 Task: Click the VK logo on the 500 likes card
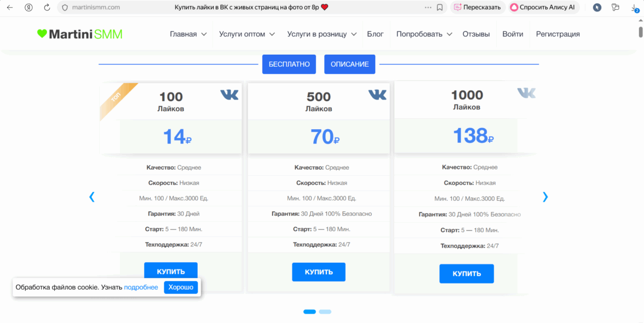tap(377, 95)
